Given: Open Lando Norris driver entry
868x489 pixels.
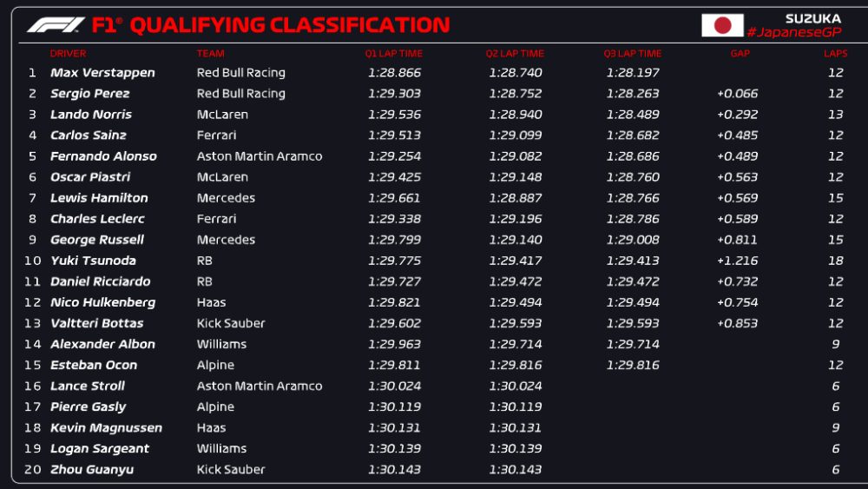Looking at the screenshot, I should pyautogui.click(x=91, y=115).
